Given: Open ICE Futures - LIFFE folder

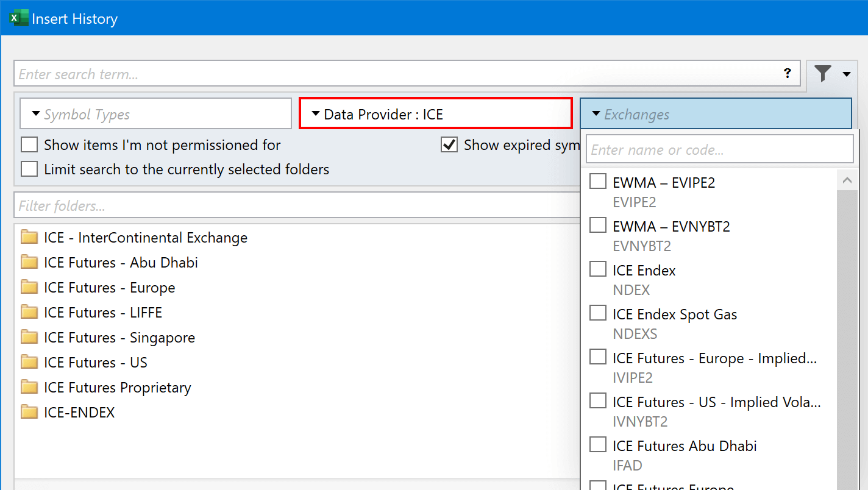Looking at the screenshot, I should (103, 313).
